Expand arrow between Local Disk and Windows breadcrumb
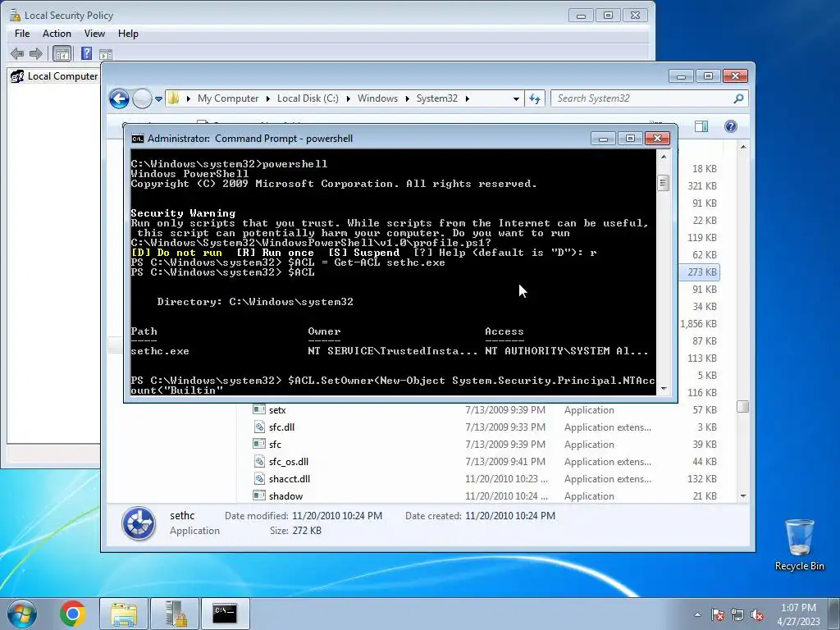Viewport: 840px width, 630px height. point(348,98)
